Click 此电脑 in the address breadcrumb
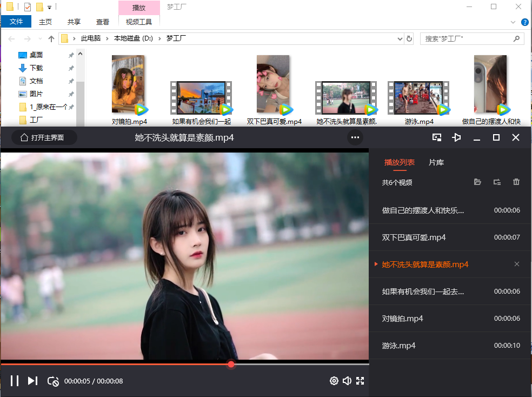The image size is (532, 397). [91, 38]
